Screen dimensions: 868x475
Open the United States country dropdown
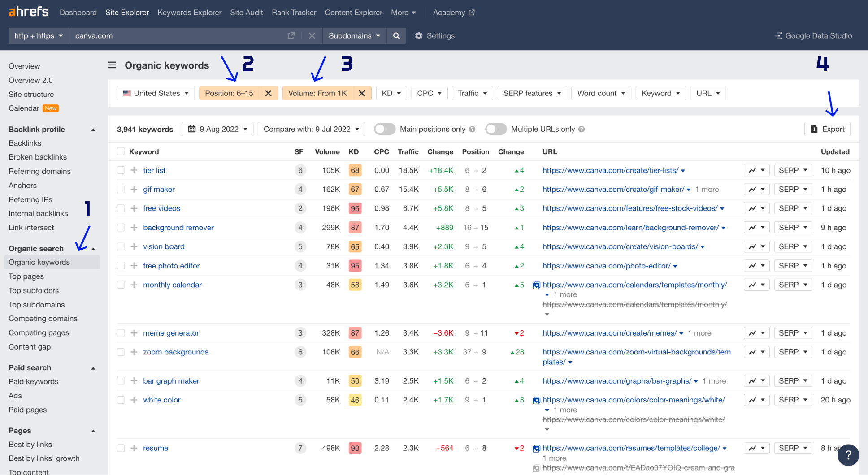coord(156,93)
